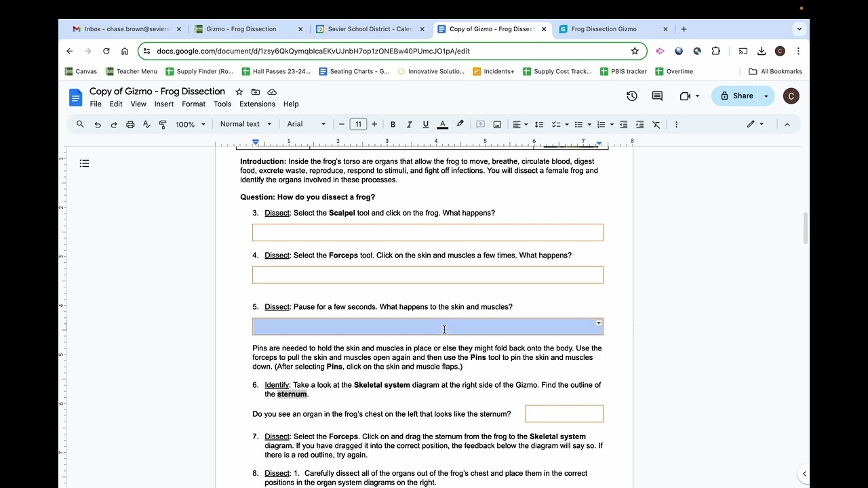Click the Move to folder icon
The width and height of the screenshot is (868, 488).
tap(256, 91)
